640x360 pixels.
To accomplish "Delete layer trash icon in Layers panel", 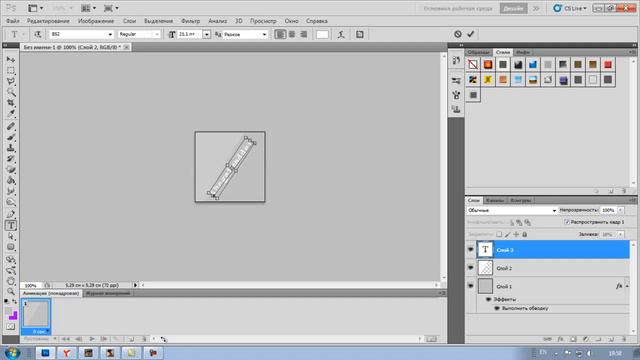I will tap(624, 339).
